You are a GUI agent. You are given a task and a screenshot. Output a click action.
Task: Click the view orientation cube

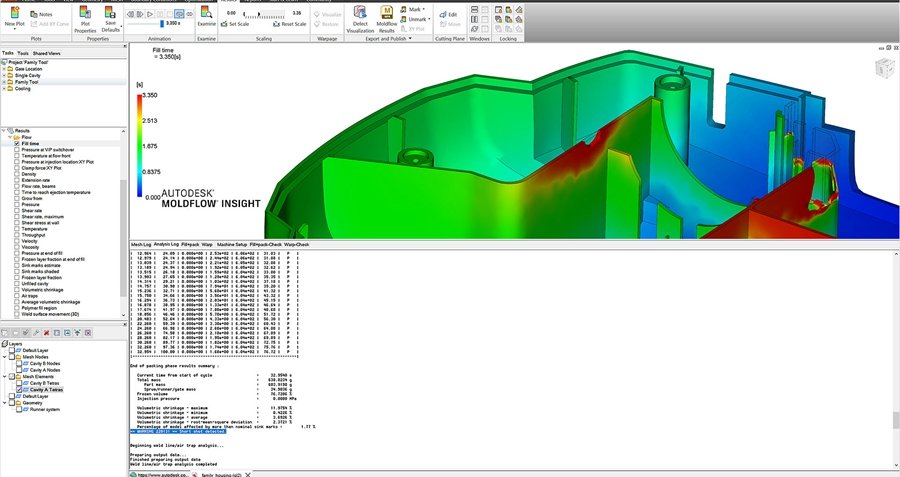(884, 68)
